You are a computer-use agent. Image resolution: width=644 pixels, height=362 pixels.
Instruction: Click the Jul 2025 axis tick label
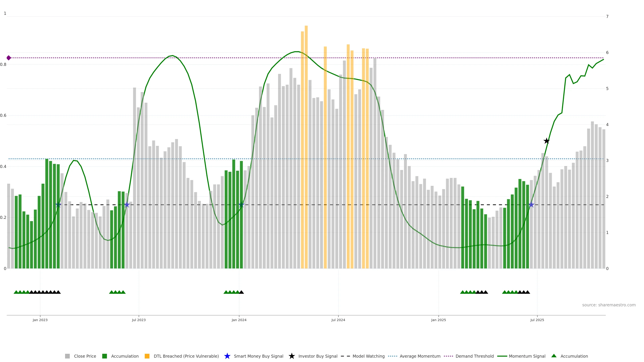[x=537, y=320]
